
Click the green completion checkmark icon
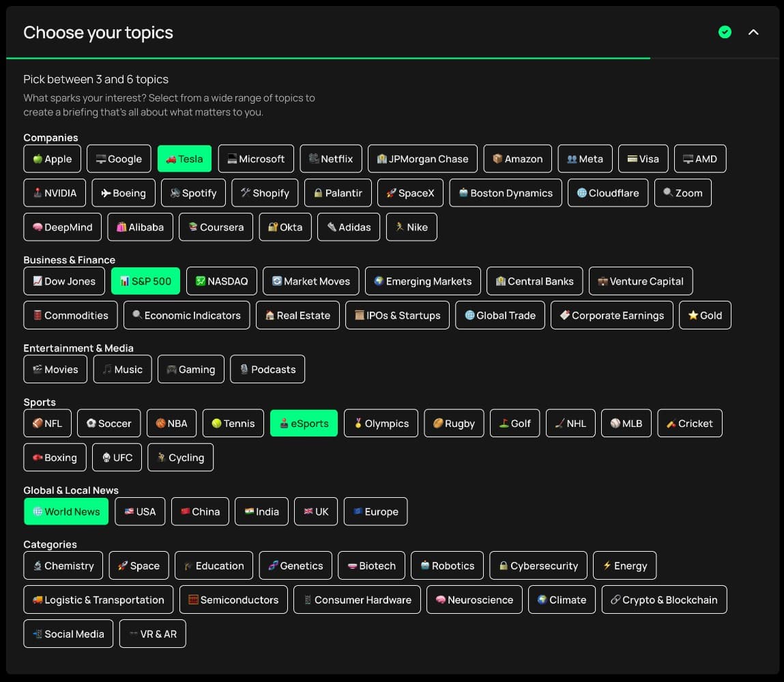point(725,33)
